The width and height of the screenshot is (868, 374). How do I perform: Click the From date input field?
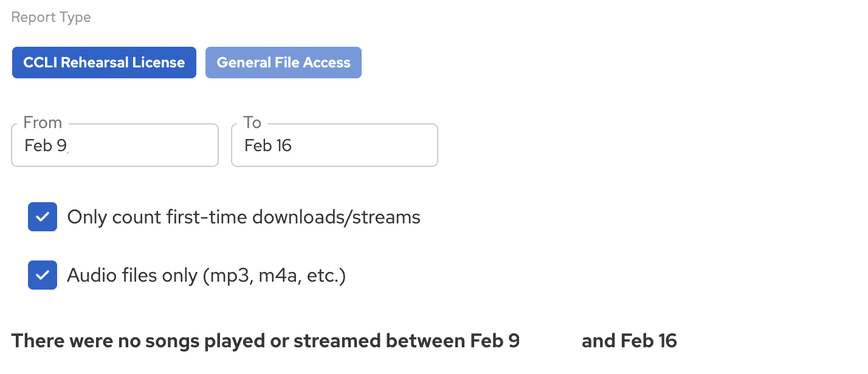[x=114, y=146]
